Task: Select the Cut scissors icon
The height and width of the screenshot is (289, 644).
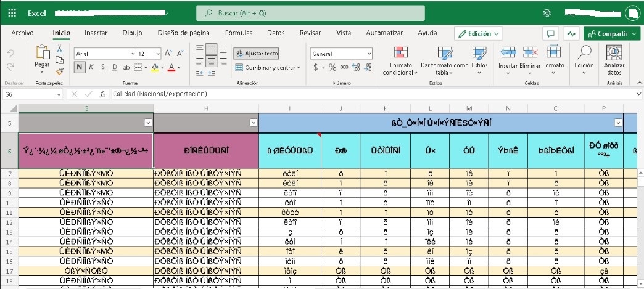Action: point(60,49)
